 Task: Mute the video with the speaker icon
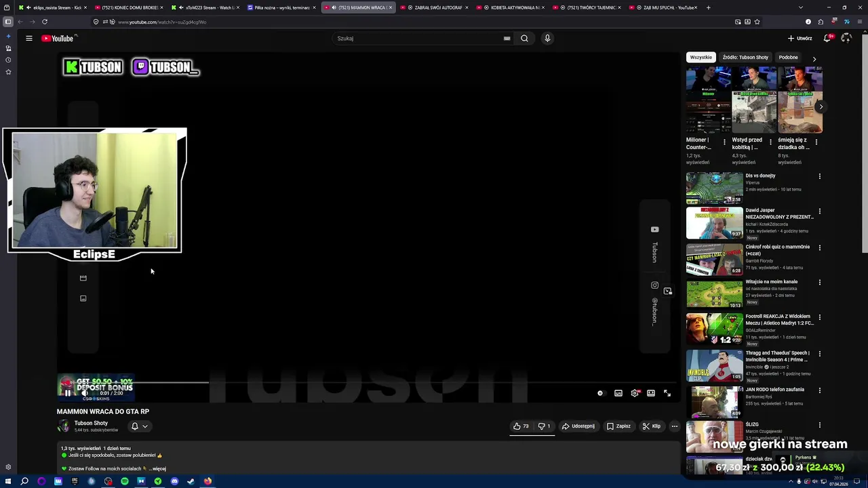85,393
